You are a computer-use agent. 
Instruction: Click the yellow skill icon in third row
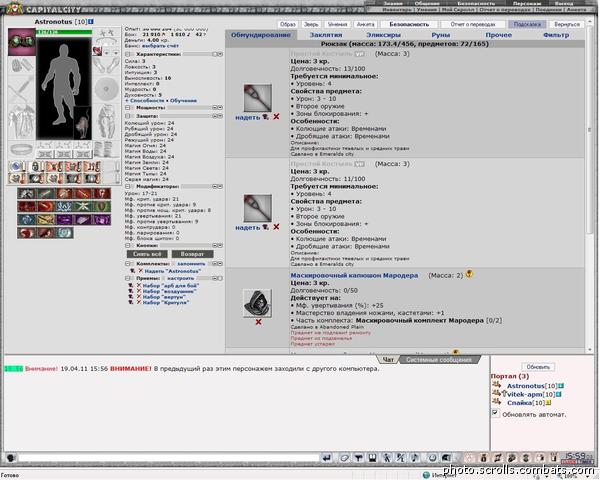tap(46, 220)
